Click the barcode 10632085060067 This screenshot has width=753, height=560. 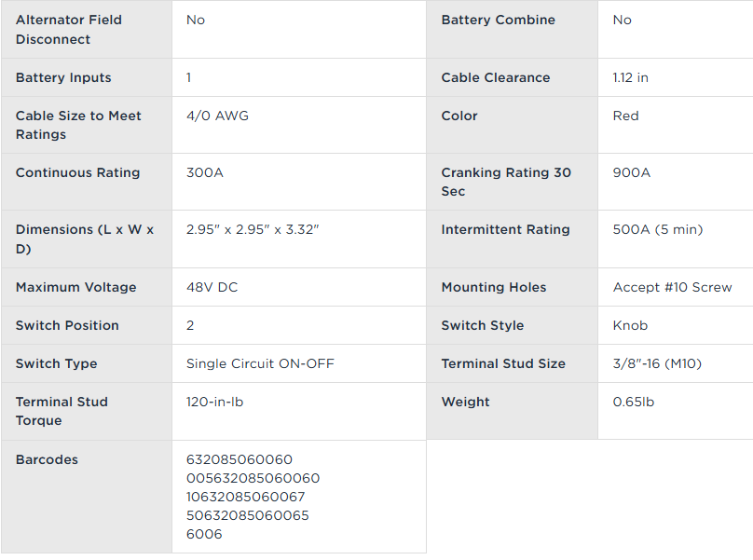246,497
